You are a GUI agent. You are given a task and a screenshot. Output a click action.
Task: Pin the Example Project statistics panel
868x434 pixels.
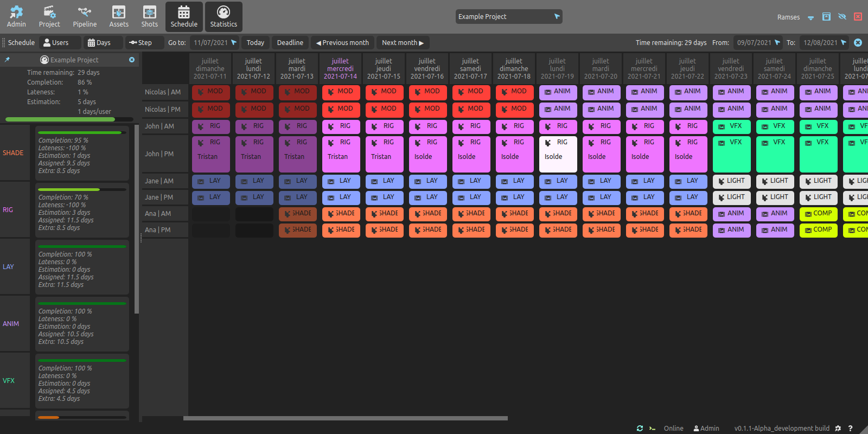7,60
